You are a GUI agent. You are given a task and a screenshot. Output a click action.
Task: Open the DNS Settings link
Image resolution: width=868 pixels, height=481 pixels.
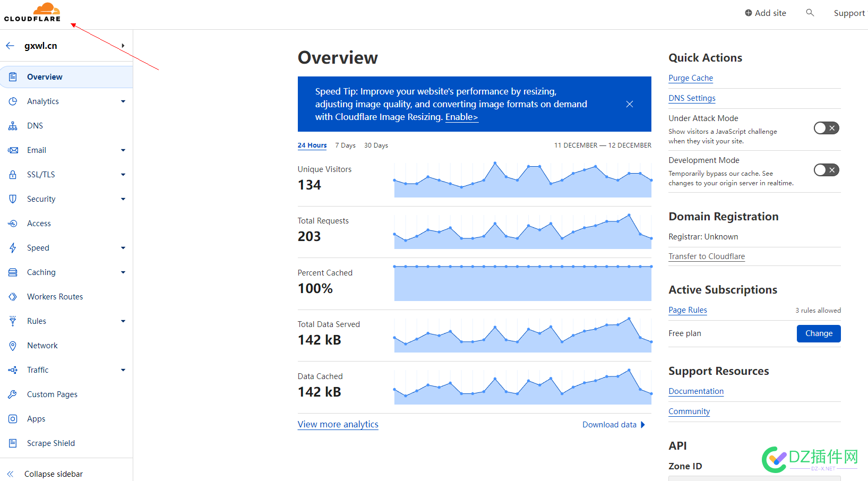point(692,98)
